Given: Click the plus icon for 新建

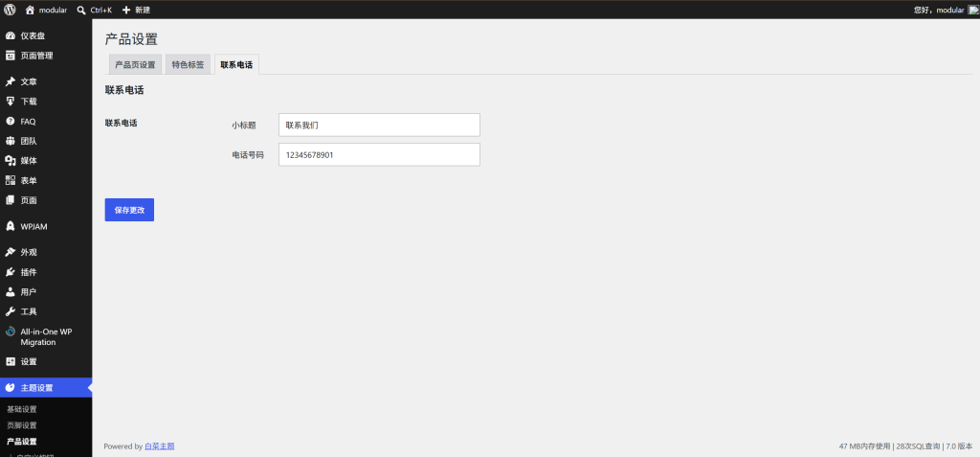Looking at the screenshot, I should [x=126, y=10].
